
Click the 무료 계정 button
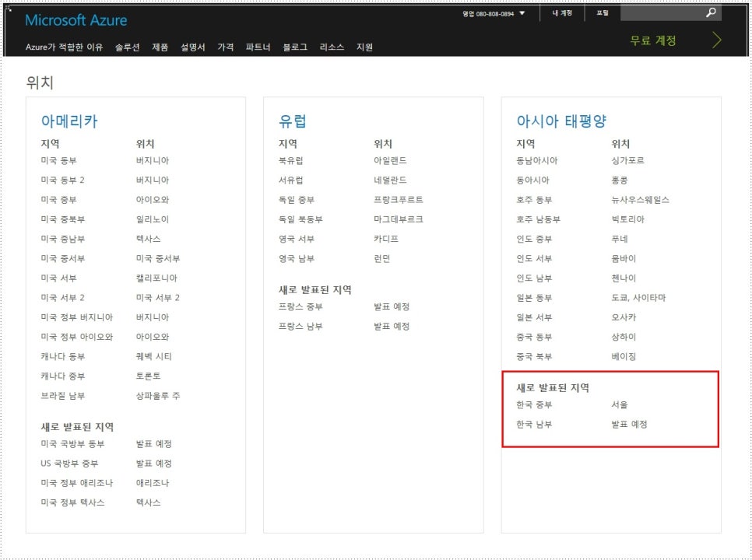pyautogui.click(x=652, y=40)
